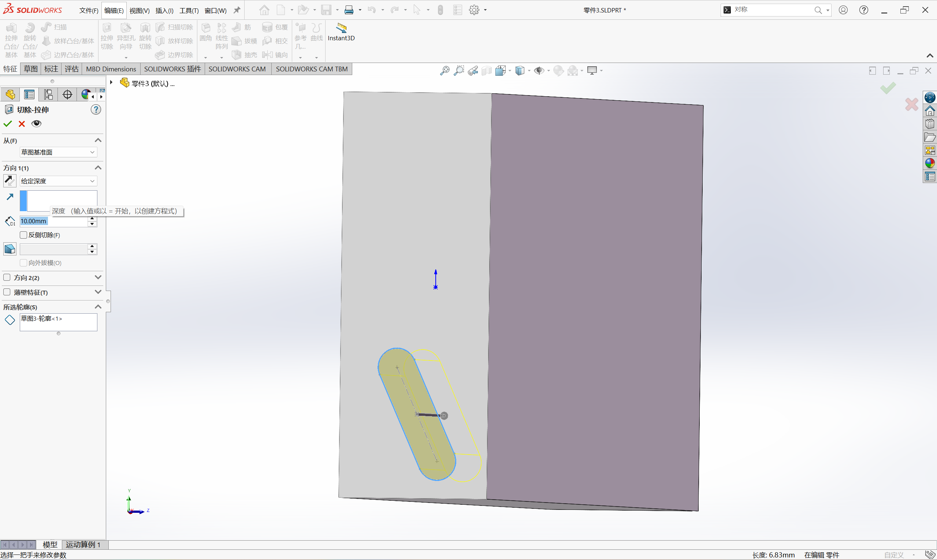Toggle the detailed preview eye icon

click(x=36, y=124)
